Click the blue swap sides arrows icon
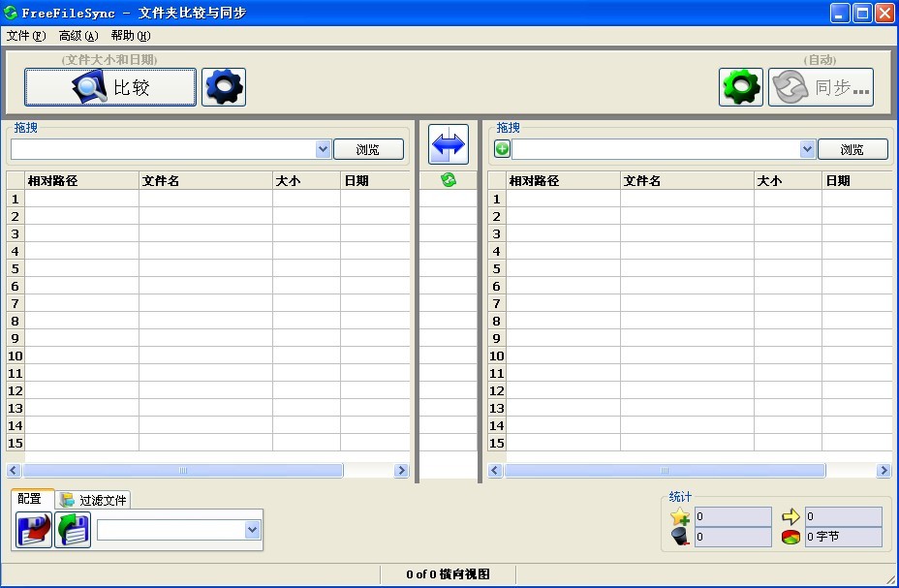The width and height of the screenshot is (899, 588). 448,145
